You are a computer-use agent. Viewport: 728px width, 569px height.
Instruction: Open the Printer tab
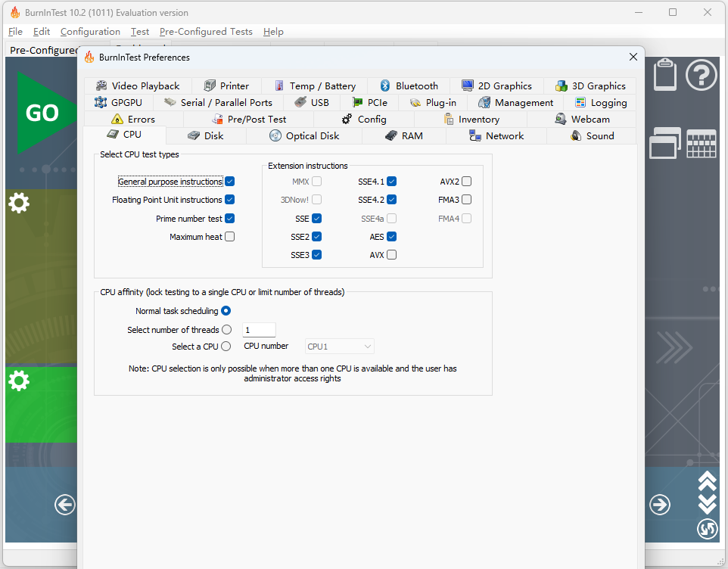(226, 86)
